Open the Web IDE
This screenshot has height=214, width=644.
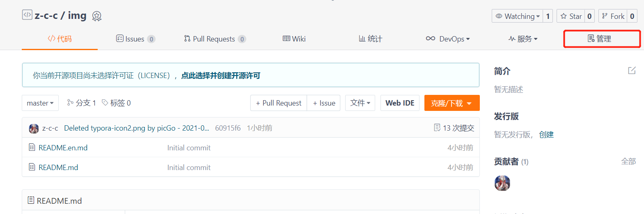click(400, 103)
